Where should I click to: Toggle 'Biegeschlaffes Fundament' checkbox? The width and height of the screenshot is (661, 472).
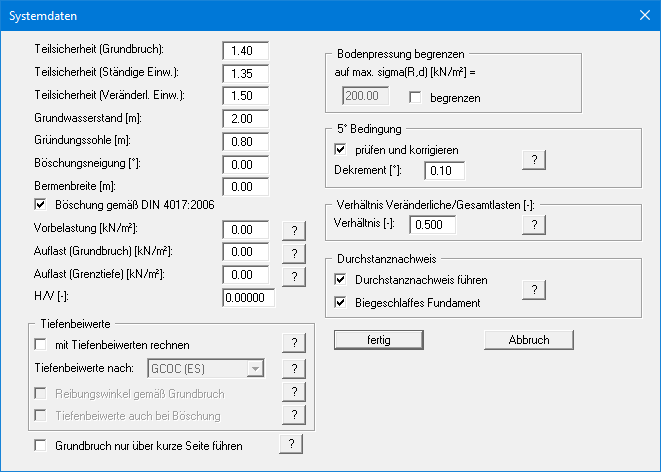coord(341,302)
